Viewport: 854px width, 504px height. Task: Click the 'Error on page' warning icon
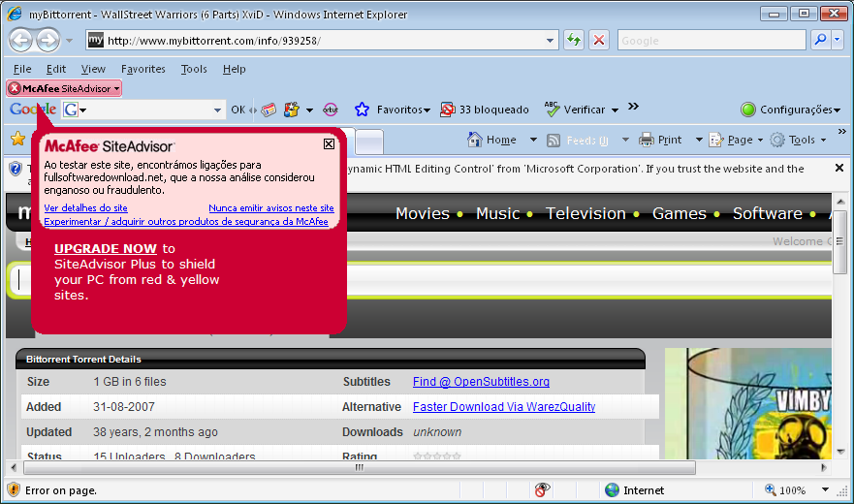(14, 489)
